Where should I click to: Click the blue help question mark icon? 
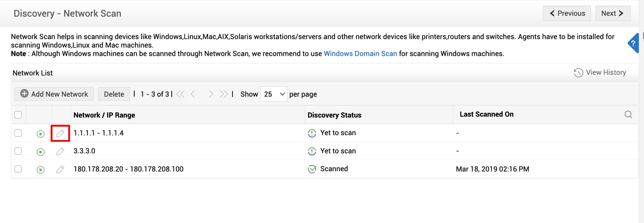click(633, 43)
